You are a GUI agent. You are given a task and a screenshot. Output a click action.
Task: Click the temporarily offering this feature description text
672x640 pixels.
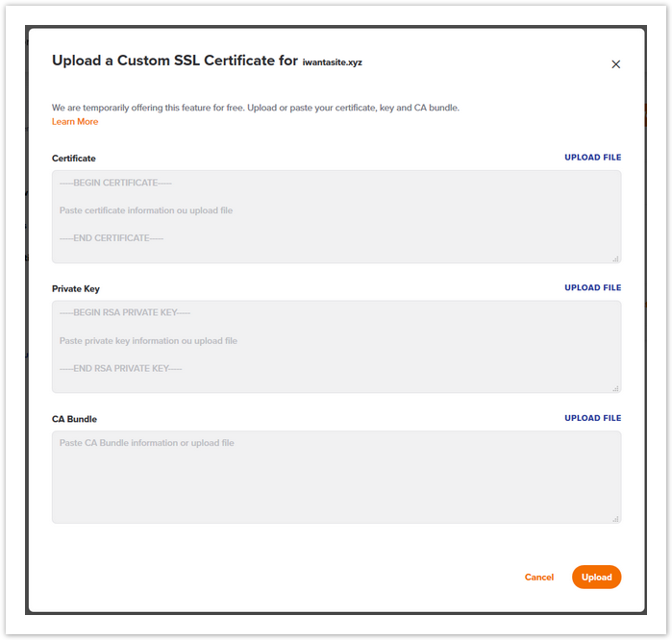(x=256, y=108)
